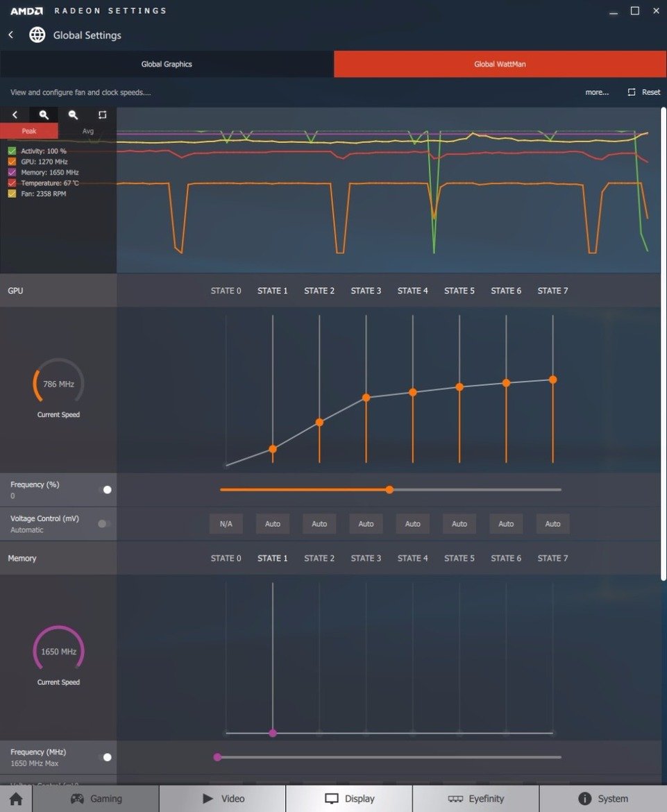Image resolution: width=667 pixels, height=812 pixels.
Task: Click the Reset text button
Action: [x=651, y=92]
